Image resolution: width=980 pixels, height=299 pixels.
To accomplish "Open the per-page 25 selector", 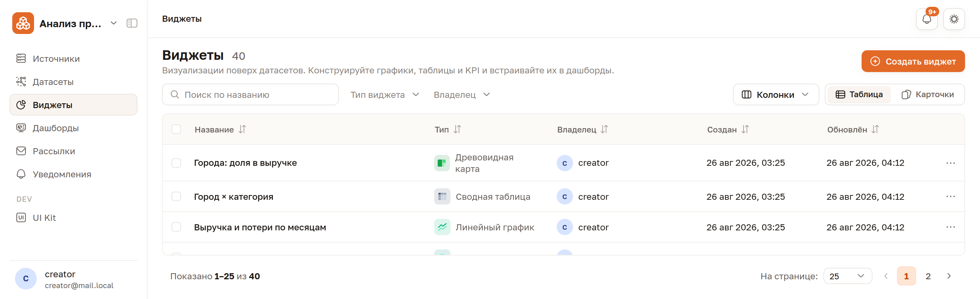I will coord(847,276).
